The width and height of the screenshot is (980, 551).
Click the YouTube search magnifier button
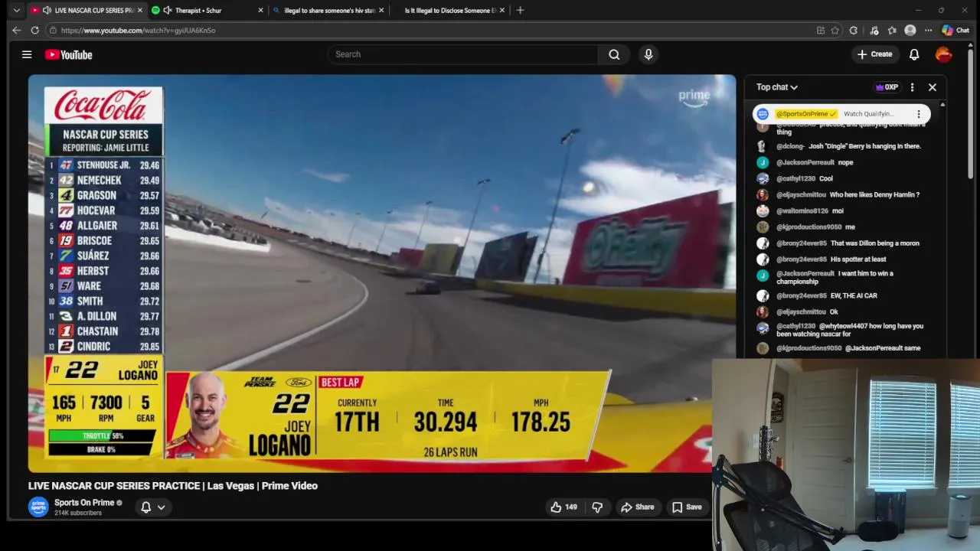click(614, 54)
